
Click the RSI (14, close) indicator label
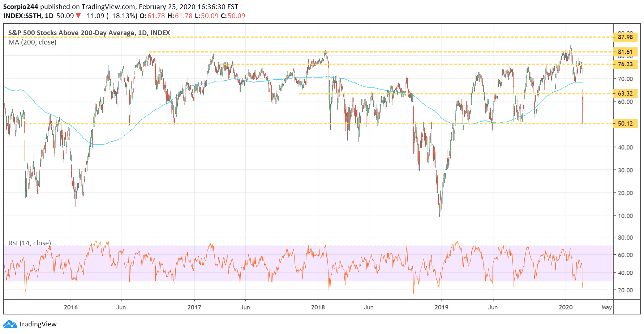pos(30,243)
